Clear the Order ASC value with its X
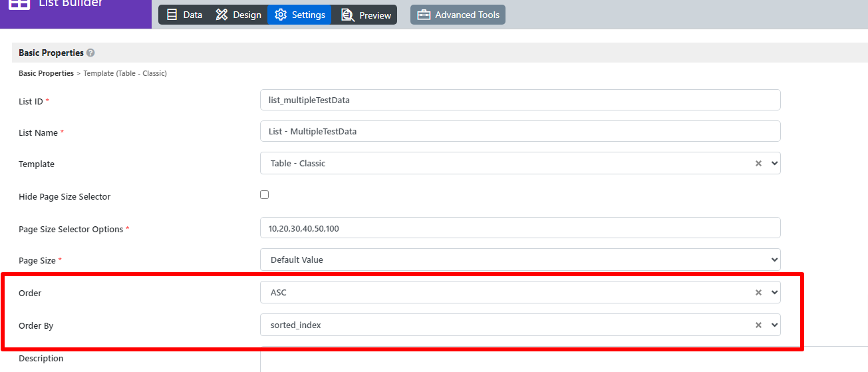This screenshot has width=868, height=372. coord(758,292)
